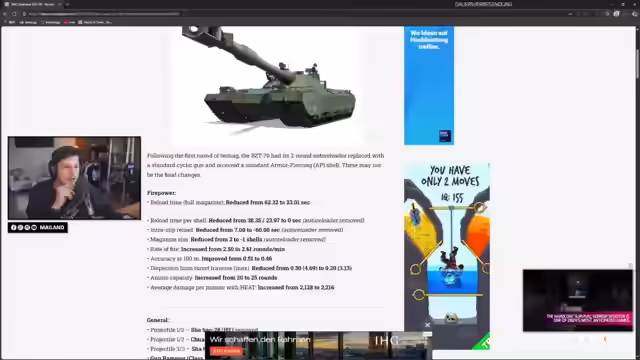Open the blue vertical banner ad

[x=429, y=86]
